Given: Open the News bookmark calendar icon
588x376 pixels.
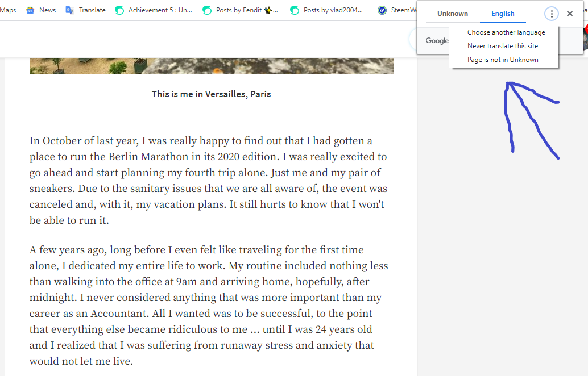Looking at the screenshot, I should (30, 10).
